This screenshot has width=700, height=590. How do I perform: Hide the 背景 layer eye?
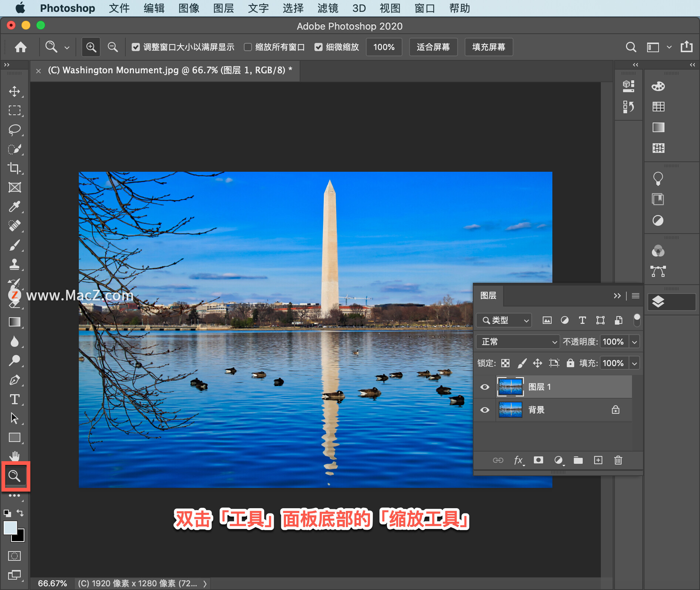tap(485, 410)
